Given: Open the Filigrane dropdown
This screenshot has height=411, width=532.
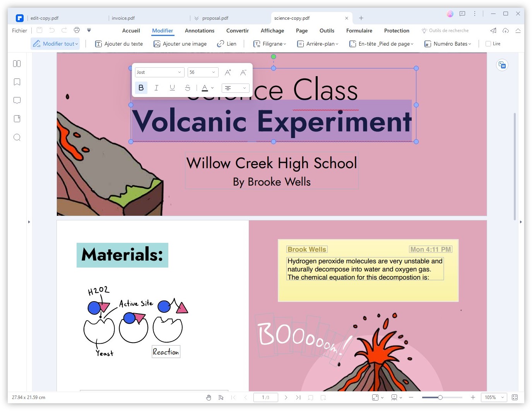Looking at the screenshot, I should (x=270, y=44).
